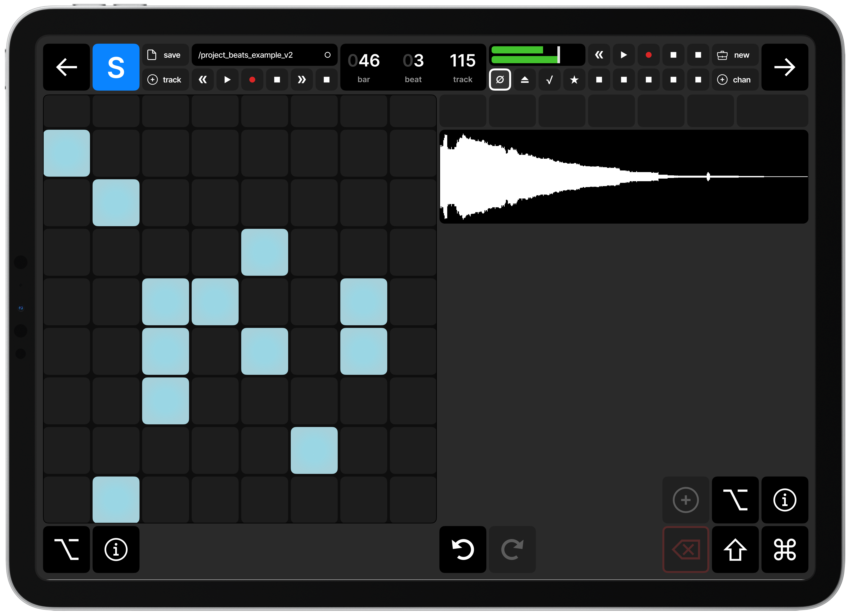
Task: Tap the Command modifier key icon
Action: click(x=785, y=550)
